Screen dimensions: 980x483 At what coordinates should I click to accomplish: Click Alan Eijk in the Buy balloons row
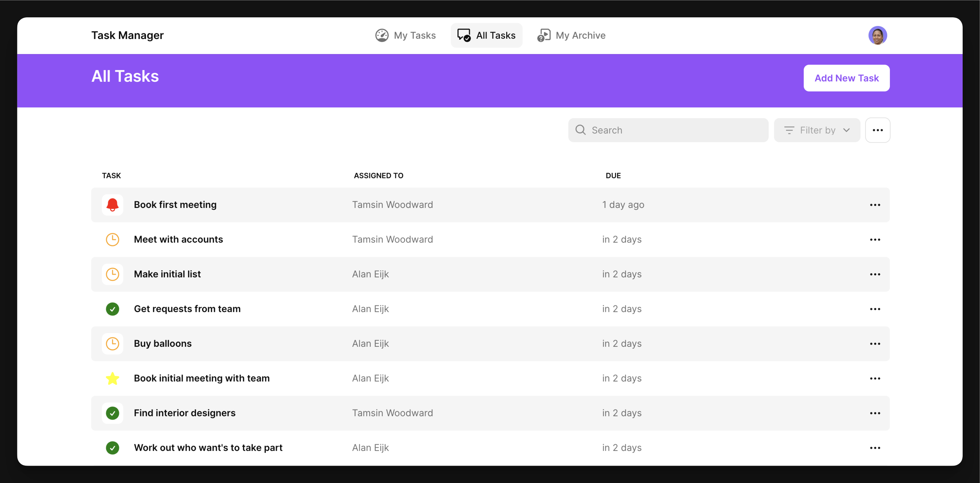pos(370,344)
